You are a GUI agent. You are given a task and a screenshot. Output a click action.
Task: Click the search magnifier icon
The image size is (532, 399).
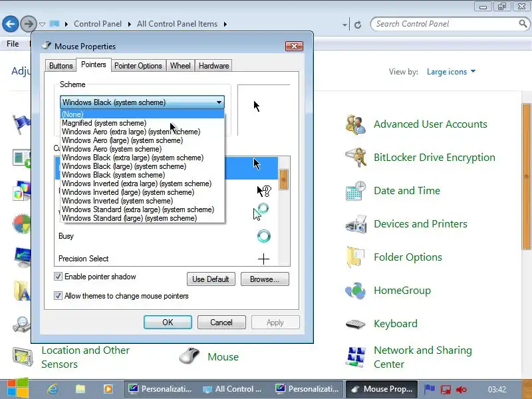tap(523, 24)
